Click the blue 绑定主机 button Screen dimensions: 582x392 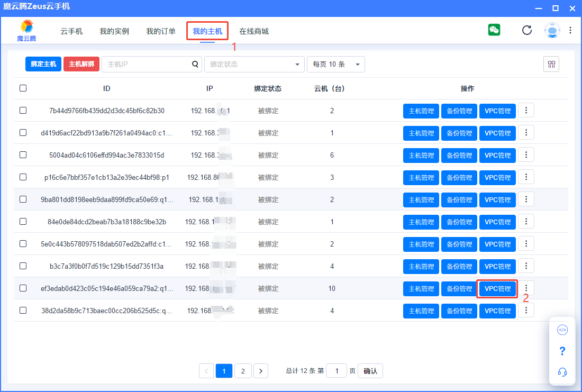[x=43, y=64]
